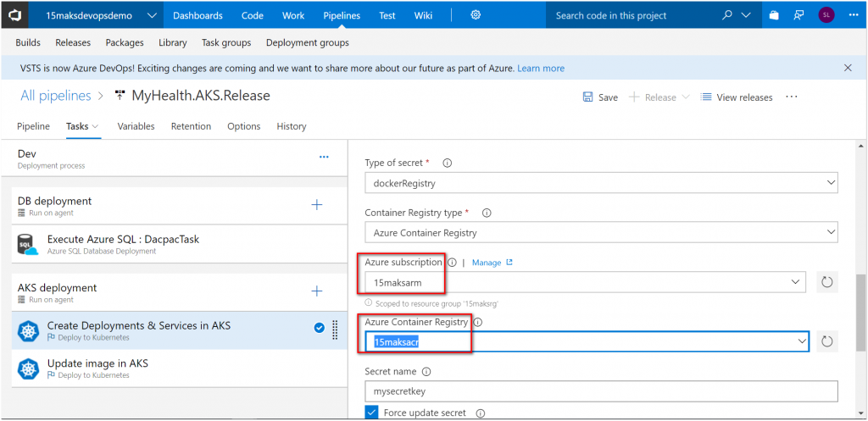Open the Work hub
868x421 pixels.
293,15
